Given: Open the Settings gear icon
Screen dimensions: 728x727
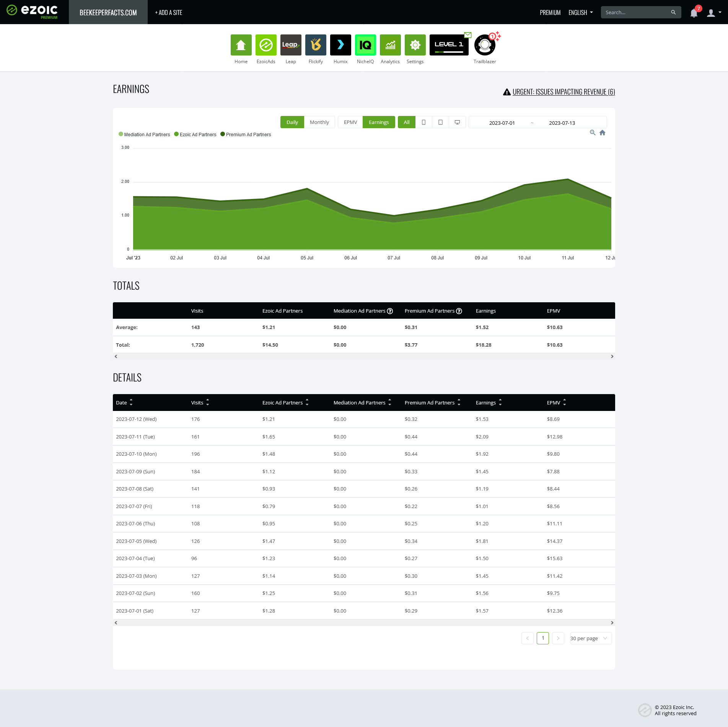Looking at the screenshot, I should pos(415,45).
